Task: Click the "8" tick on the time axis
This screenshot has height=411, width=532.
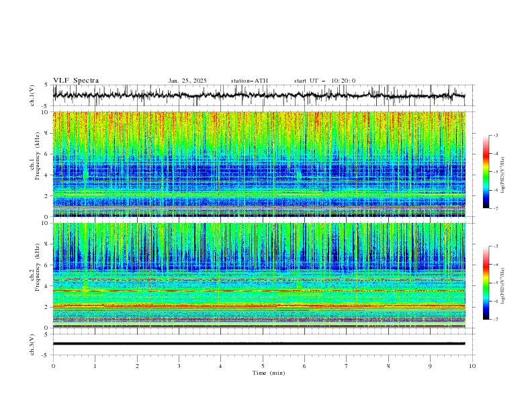Action: click(388, 366)
